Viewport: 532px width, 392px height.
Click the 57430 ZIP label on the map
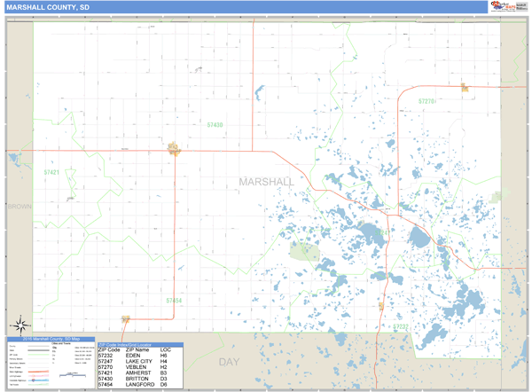click(215, 125)
